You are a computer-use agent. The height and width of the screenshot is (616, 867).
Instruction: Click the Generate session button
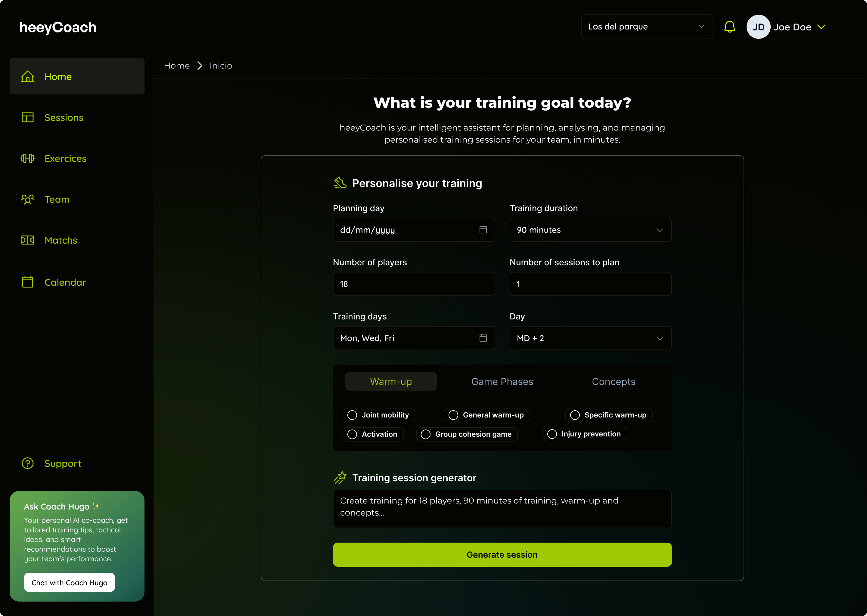502,555
